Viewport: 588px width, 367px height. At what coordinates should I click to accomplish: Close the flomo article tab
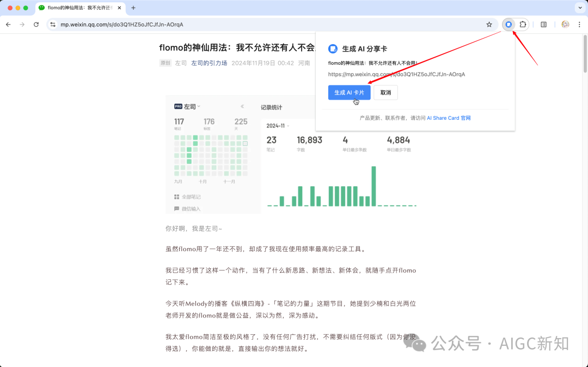point(120,8)
